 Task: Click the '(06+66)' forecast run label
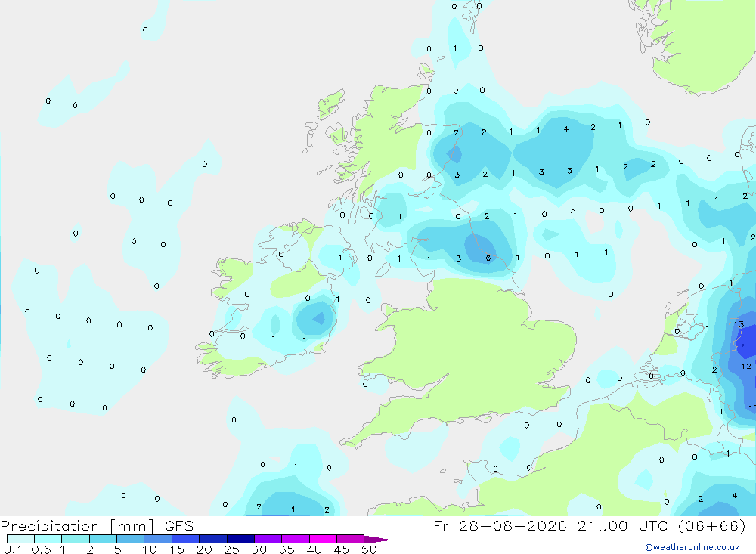711,525
